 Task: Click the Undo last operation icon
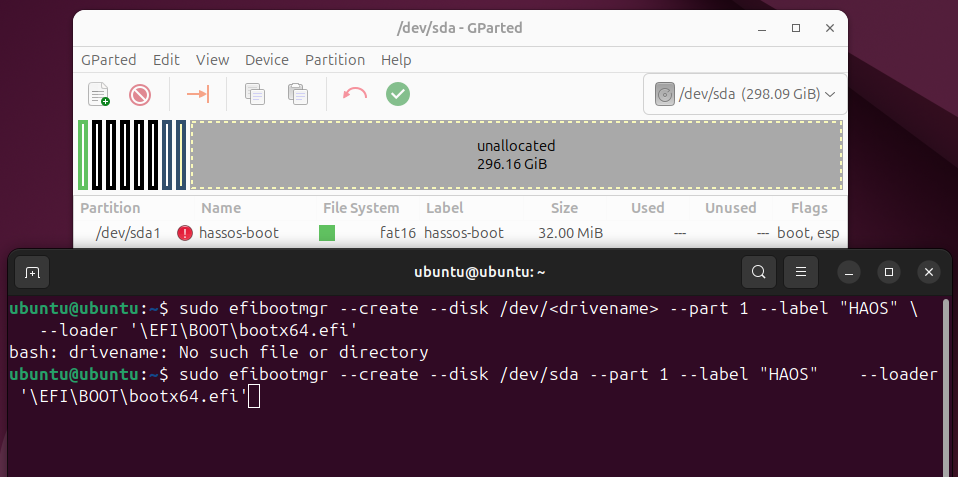coord(355,94)
